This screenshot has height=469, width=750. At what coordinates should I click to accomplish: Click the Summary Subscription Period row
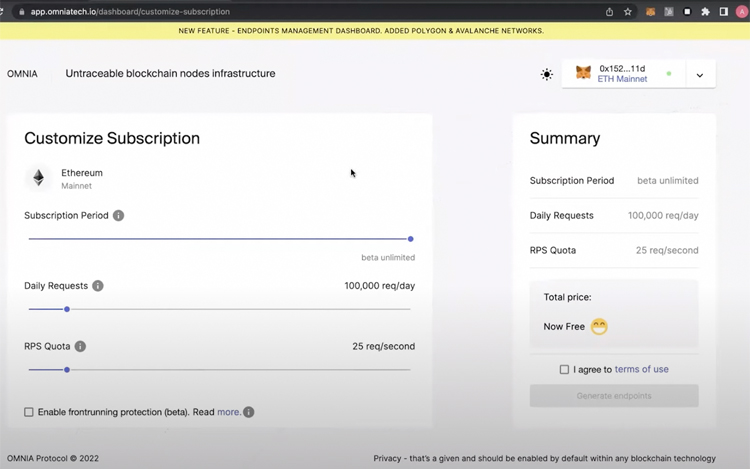pos(614,181)
